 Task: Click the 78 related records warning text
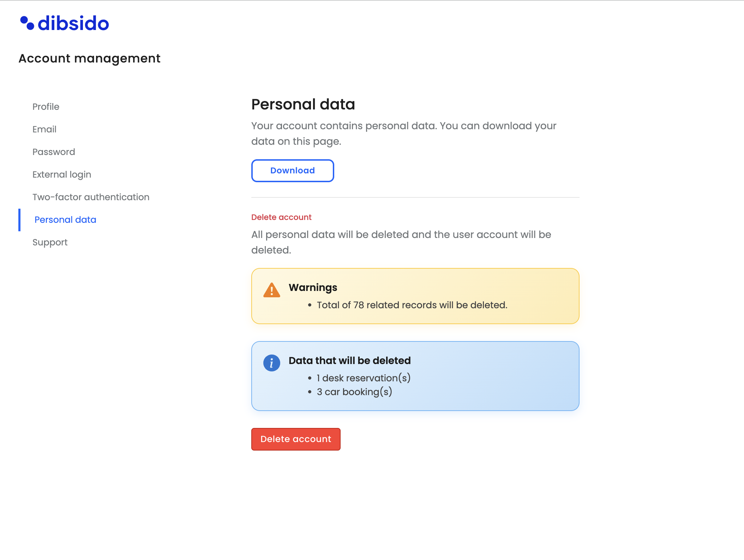412,305
